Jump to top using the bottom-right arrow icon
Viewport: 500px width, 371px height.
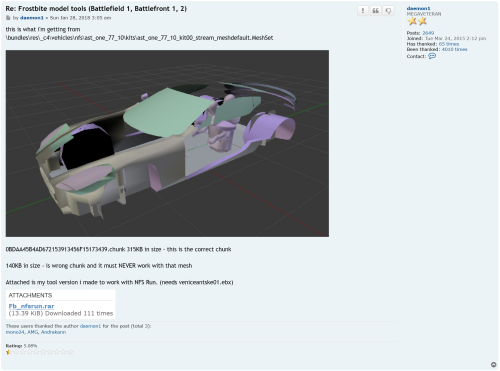493,364
